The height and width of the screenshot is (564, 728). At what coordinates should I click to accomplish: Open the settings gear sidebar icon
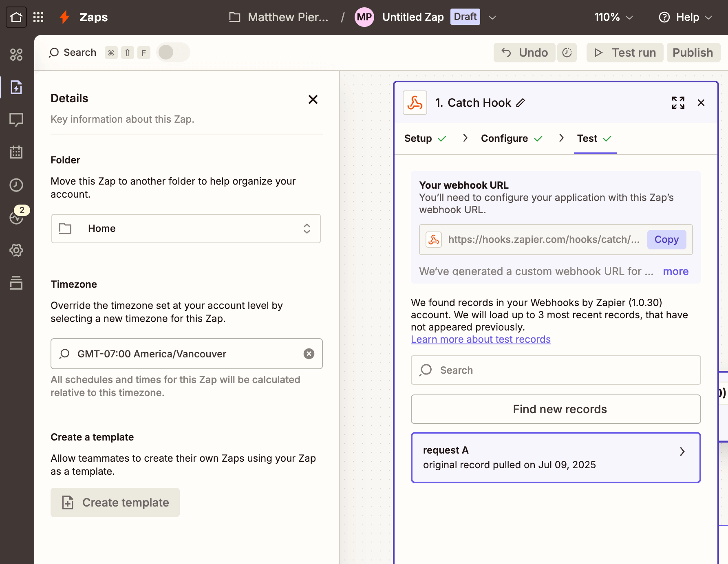click(16, 250)
